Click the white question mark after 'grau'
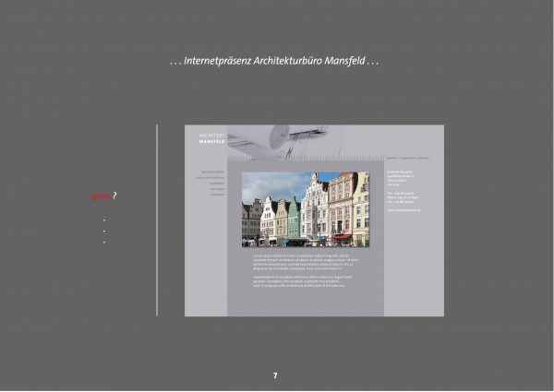This screenshot has width=554, height=392. (x=114, y=196)
